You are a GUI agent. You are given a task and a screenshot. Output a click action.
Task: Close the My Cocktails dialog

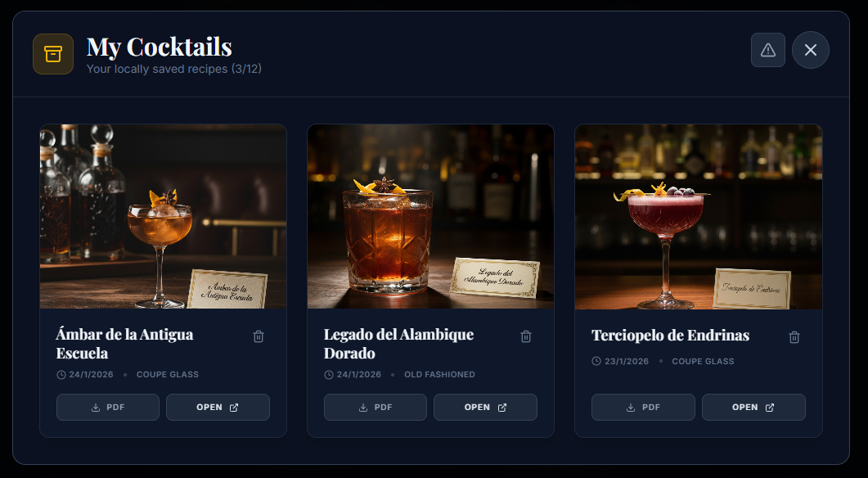(x=811, y=50)
